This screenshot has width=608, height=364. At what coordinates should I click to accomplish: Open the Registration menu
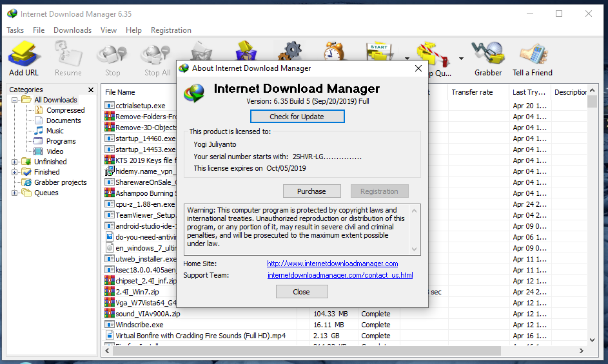pos(171,30)
